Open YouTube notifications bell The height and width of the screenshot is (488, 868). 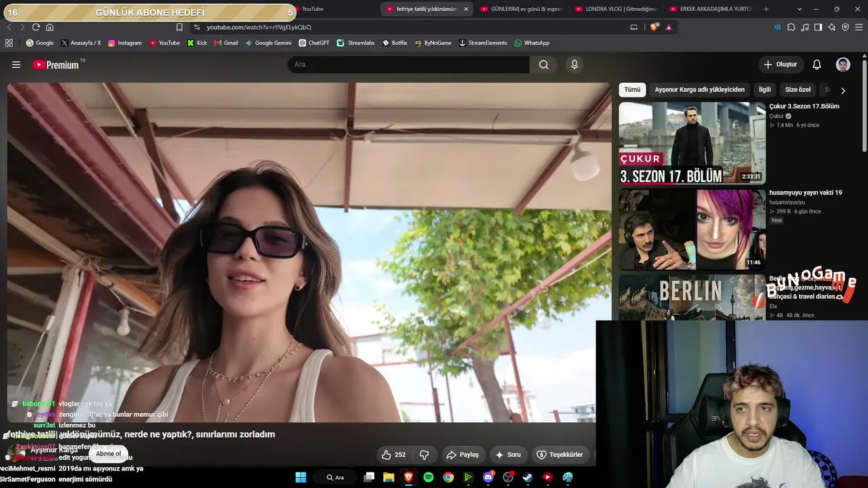click(x=817, y=64)
